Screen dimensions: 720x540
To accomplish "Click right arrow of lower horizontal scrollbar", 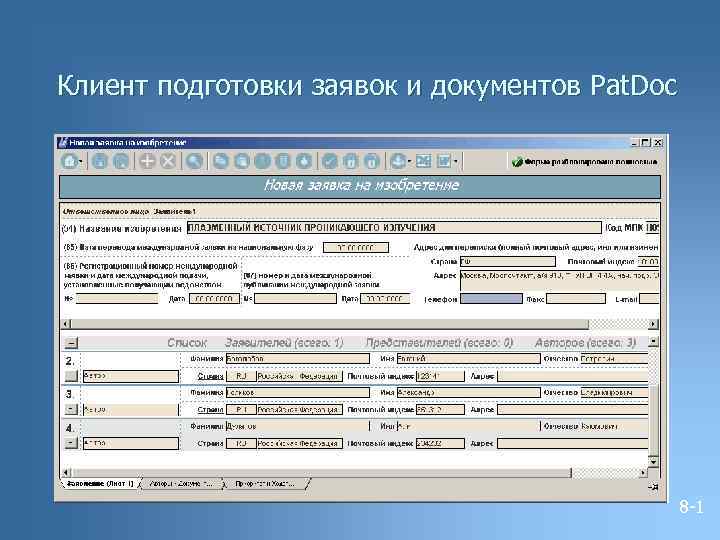I will [x=643, y=472].
